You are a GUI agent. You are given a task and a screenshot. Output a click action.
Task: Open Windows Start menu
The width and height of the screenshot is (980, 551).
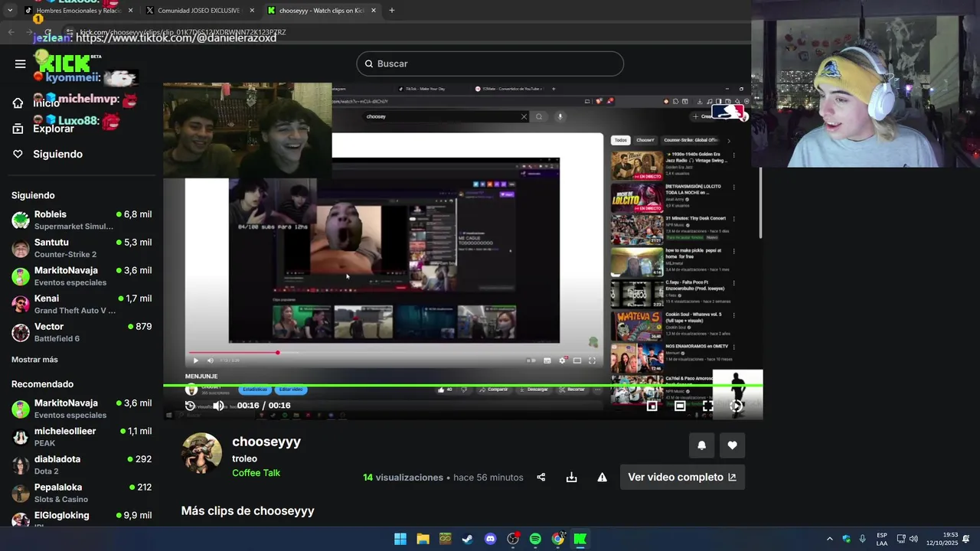click(400, 539)
